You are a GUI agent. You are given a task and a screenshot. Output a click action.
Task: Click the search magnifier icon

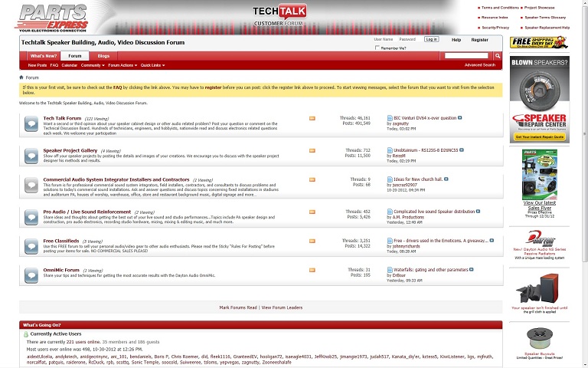tap(498, 56)
